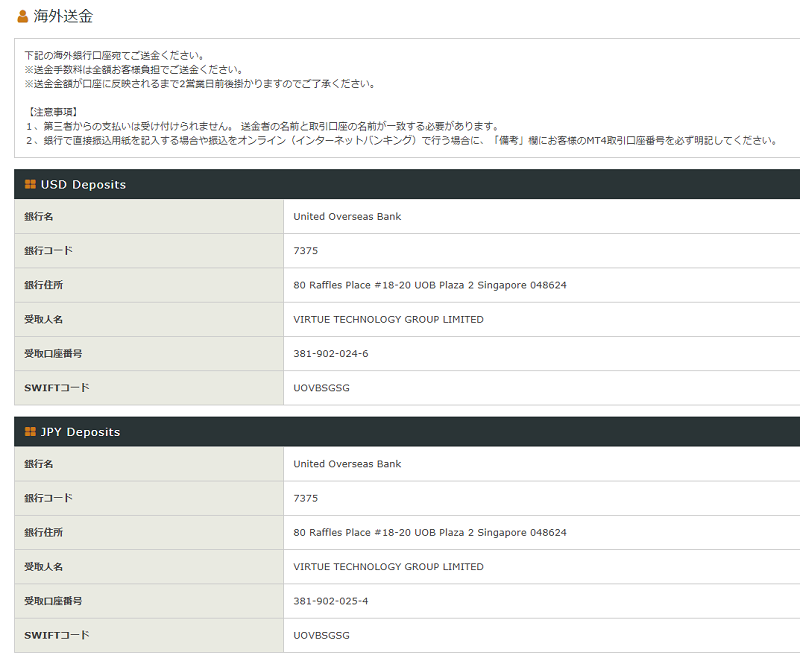Click the JPY Deposits section header
The image size is (800, 664).
407,432
